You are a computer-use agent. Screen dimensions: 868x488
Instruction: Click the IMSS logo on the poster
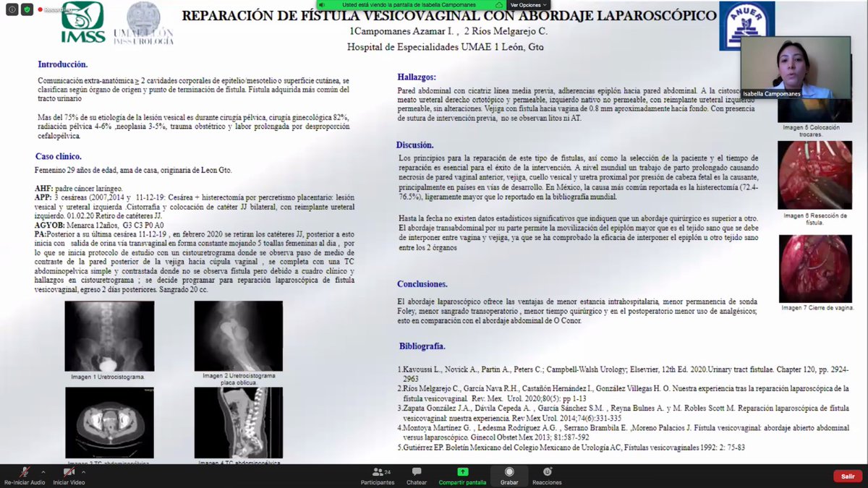coord(82,22)
